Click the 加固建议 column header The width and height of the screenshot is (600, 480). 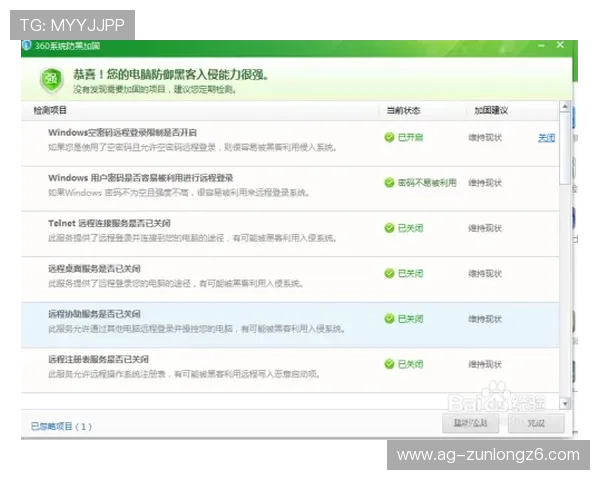(491, 111)
